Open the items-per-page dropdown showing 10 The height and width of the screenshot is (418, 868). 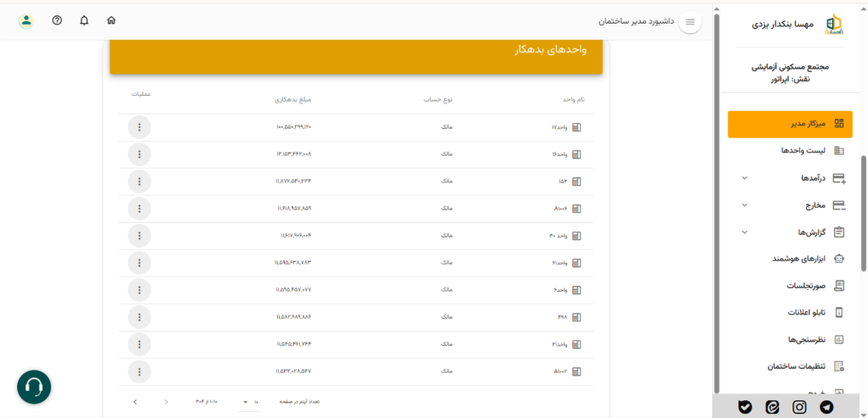click(x=250, y=402)
